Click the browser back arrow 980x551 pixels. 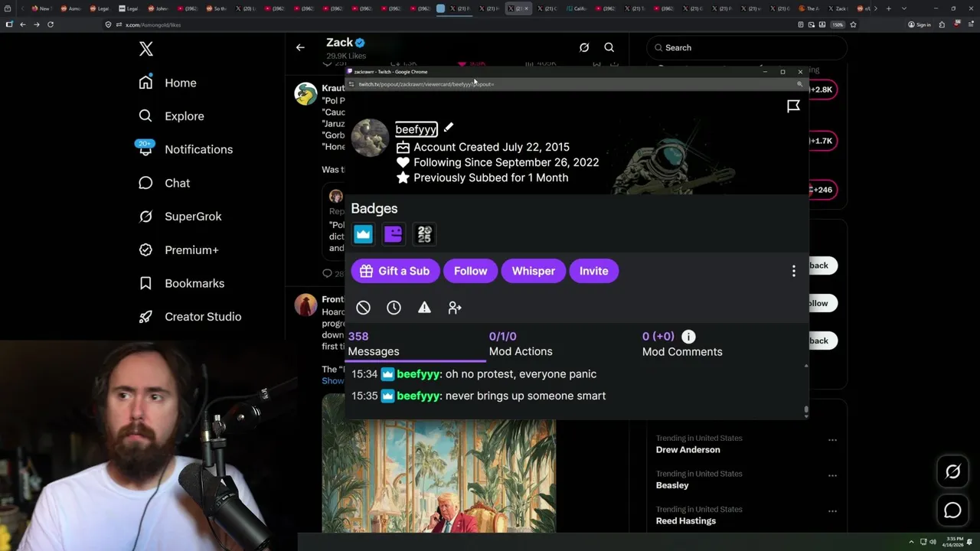[x=23, y=24]
